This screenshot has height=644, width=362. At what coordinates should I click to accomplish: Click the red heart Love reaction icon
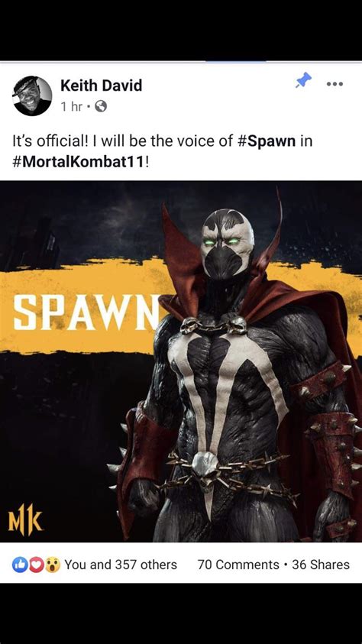click(36, 565)
